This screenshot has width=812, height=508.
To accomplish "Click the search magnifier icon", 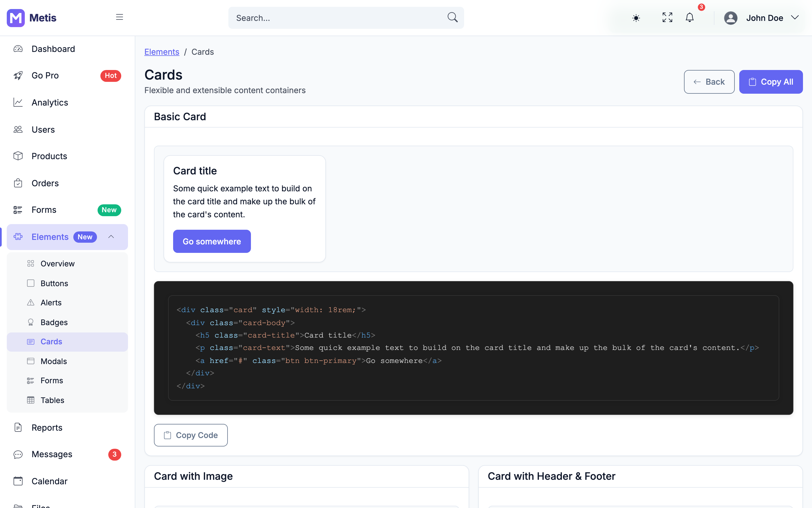I will coord(453,17).
